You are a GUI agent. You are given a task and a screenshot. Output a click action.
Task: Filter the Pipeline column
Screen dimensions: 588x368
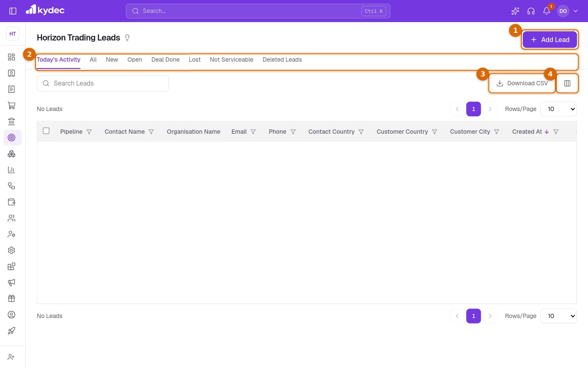89,132
